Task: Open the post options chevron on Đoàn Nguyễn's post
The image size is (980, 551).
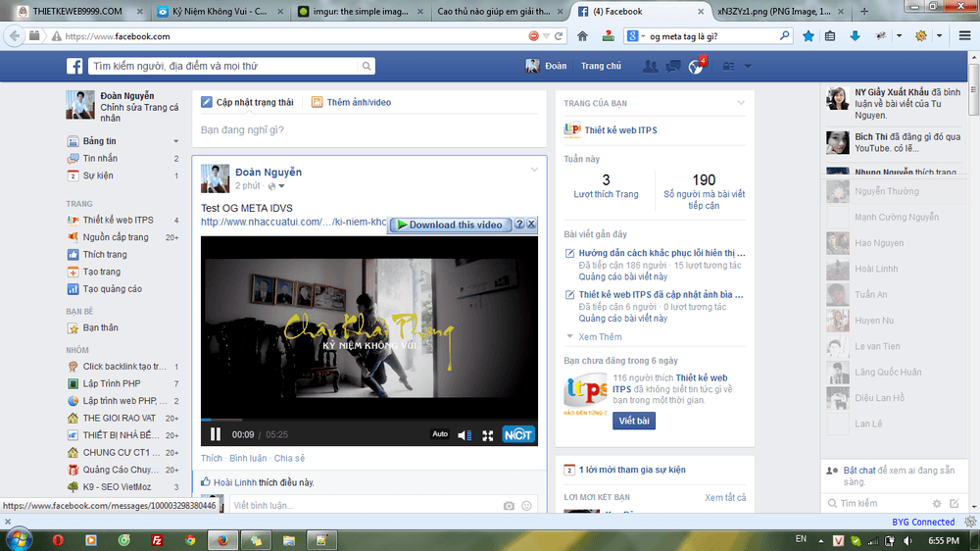Action: (534, 170)
